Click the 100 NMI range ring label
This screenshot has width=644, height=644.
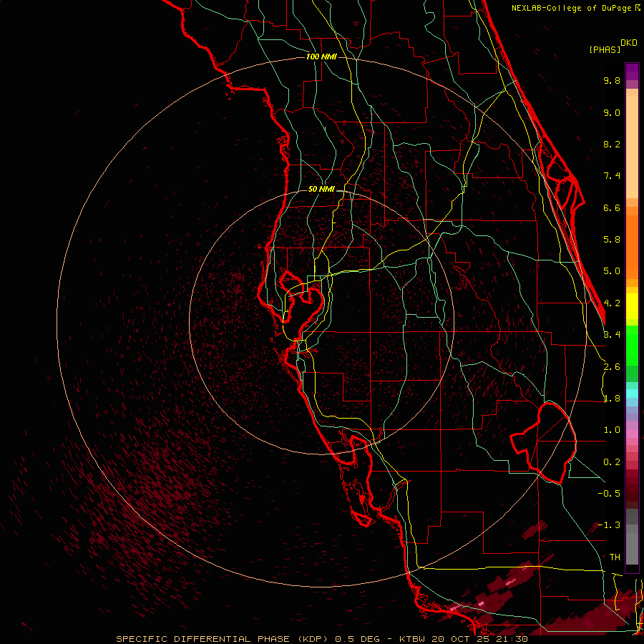321,57
